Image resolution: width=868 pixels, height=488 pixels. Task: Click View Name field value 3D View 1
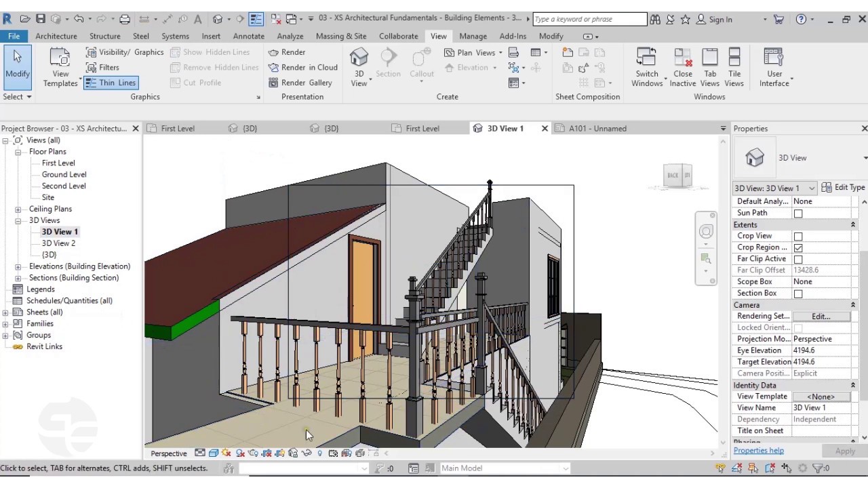[x=821, y=408]
